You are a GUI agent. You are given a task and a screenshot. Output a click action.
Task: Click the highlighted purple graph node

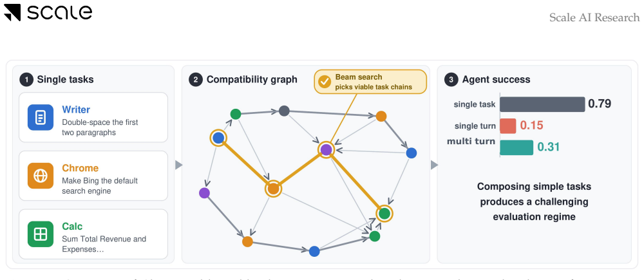[x=326, y=150]
